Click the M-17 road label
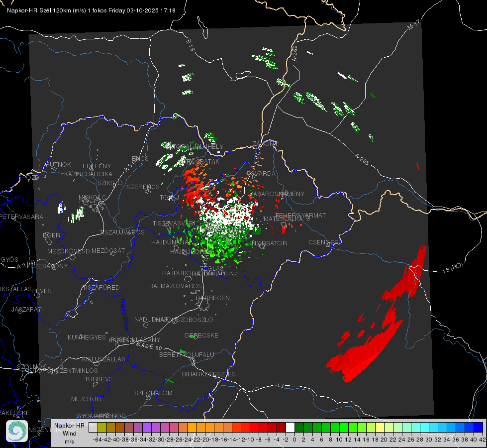 coord(414,25)
